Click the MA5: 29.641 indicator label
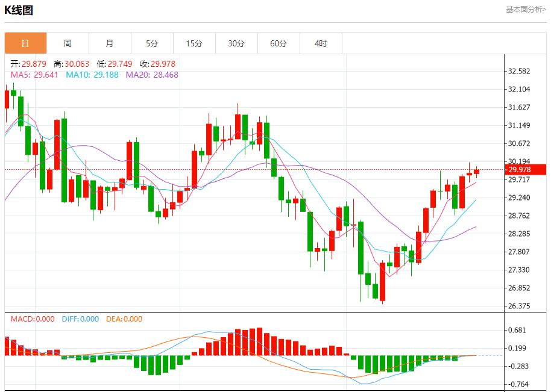Screen dimensions: 551x392 pos(35,75)
